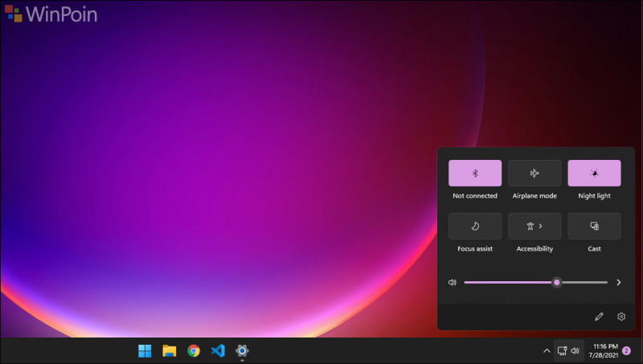Click the Focus assist label

point(475,249)
